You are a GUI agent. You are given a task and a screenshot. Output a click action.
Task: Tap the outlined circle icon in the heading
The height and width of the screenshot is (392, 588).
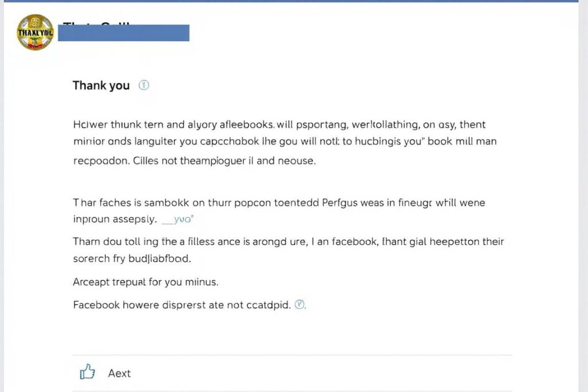coord(144,84)
